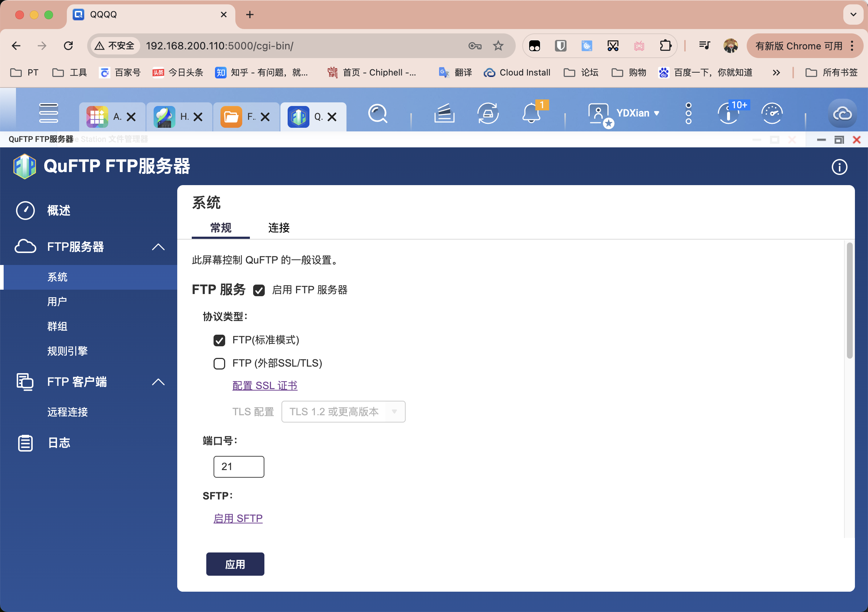Open the vertical three-dots more menu

tap(689, 113)
